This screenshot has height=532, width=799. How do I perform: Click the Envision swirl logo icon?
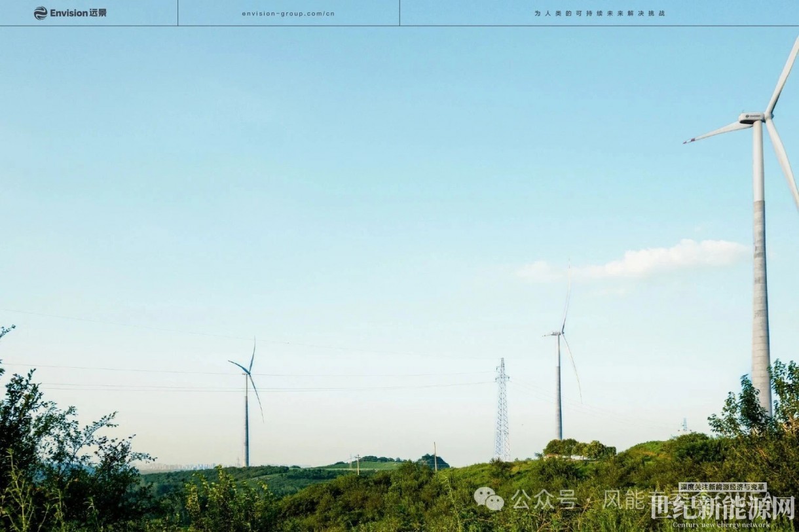(40, 12)
